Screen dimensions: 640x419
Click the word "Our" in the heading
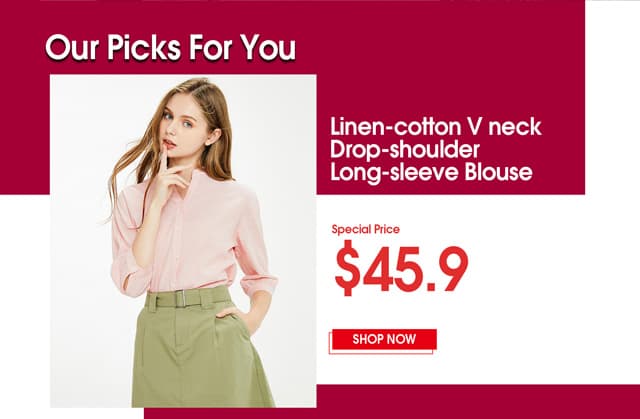[72, 47]
